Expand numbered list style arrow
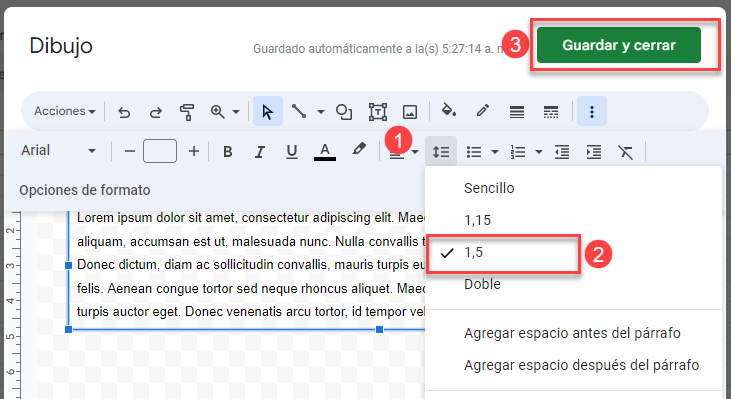 [538, 151]
